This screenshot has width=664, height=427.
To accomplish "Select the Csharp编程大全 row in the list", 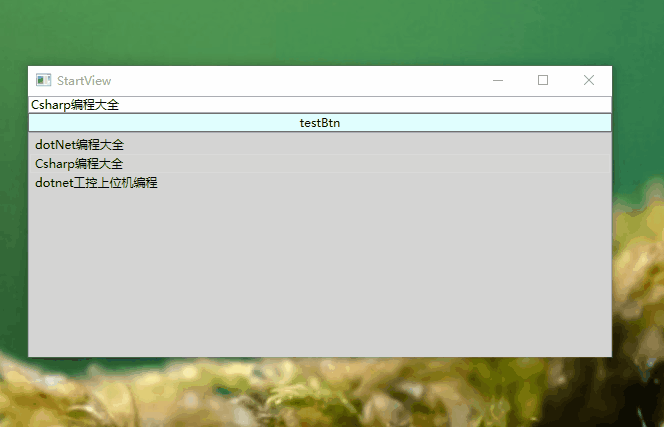I will [x=320, y=164].
